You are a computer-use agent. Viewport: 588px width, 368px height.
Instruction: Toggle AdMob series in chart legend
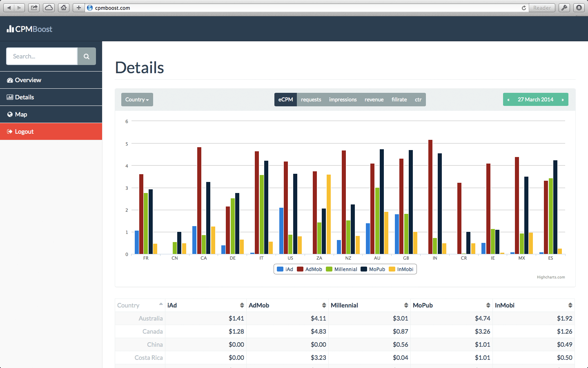coord(310,269)
